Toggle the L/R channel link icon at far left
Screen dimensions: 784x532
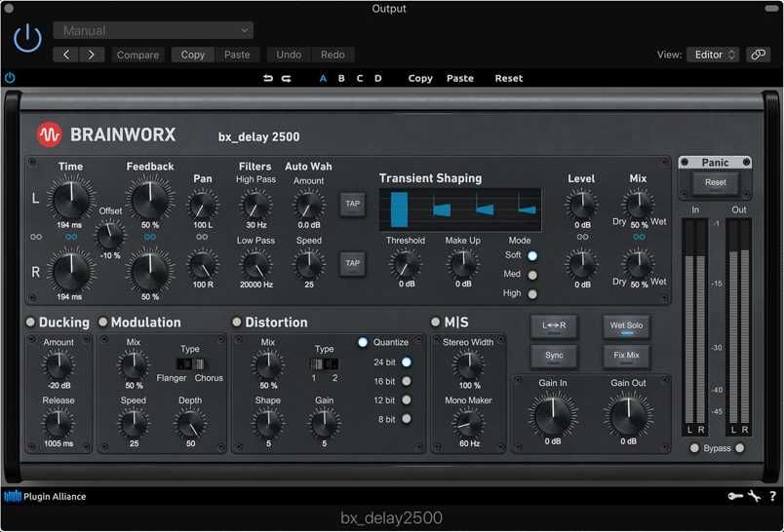(x=36, y=237)
